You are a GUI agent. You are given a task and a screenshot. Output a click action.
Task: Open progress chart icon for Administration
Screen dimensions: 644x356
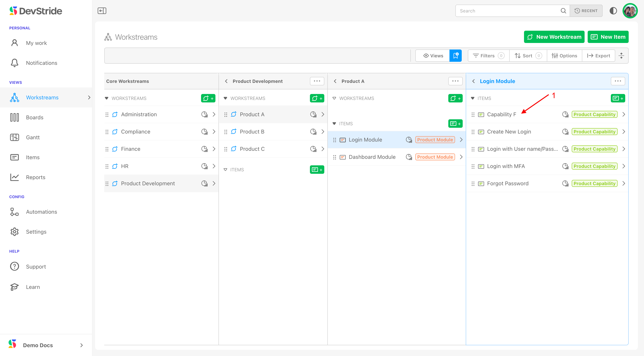click(204, 114)
